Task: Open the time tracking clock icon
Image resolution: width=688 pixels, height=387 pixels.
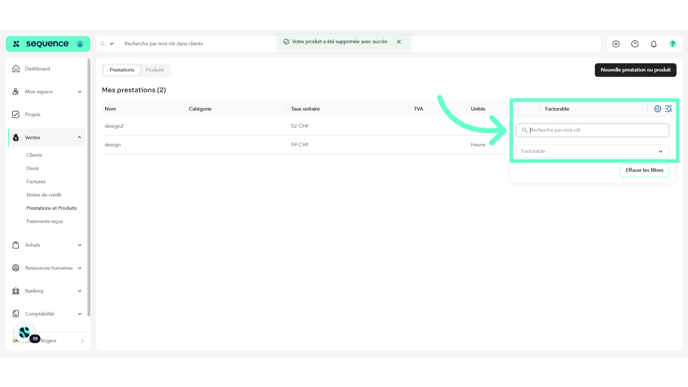Action: (635, 44)
